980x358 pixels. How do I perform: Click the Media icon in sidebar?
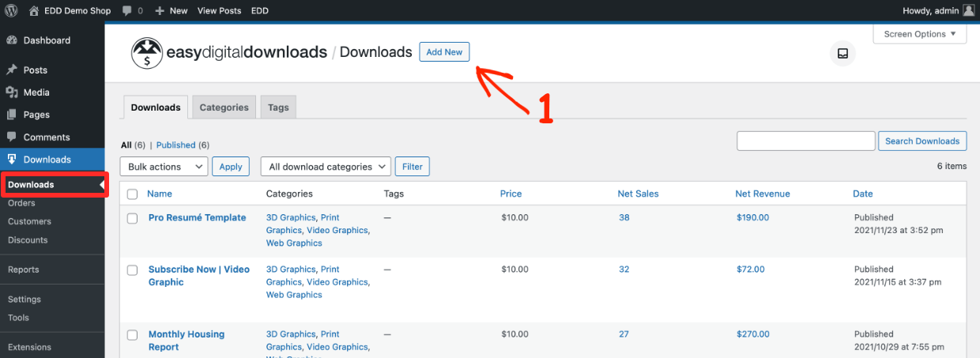click(12, 92)
